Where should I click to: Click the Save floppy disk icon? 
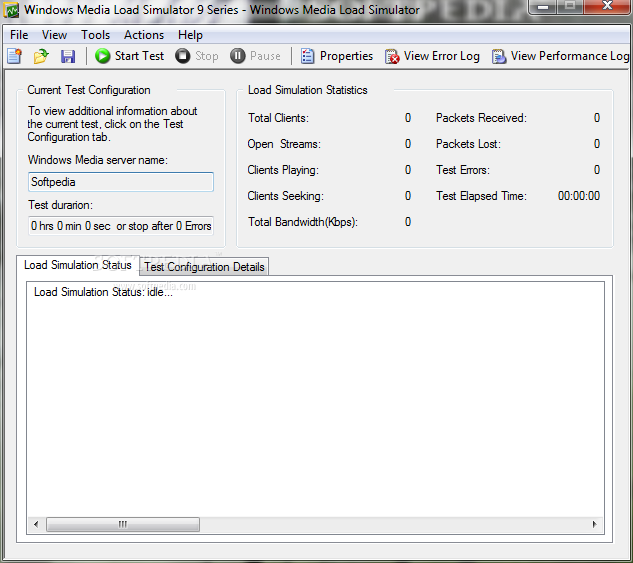click(x=68, y=56)
